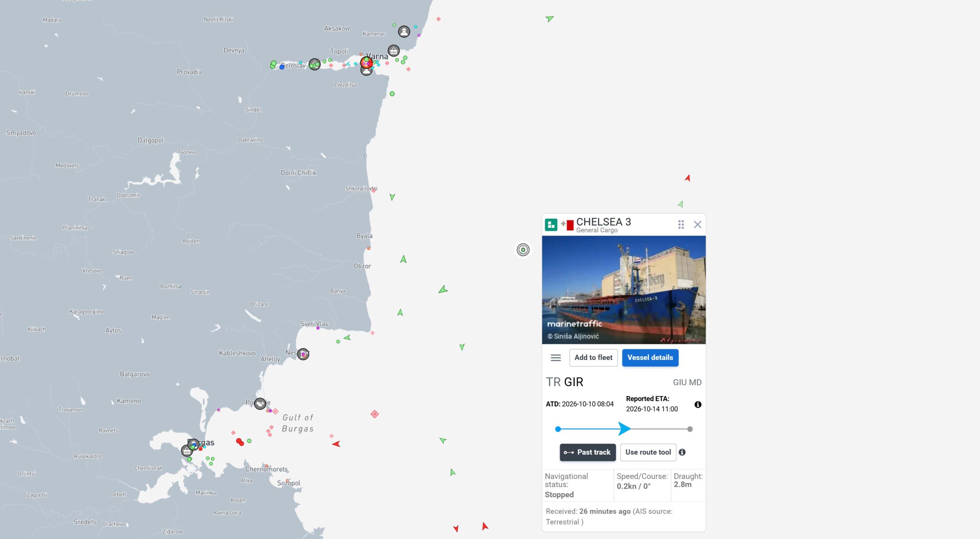Screen dimensions: 980x539
Task: Click the port cluster icon at Beloslav
Action: pyautogui.click(x=314, y=64)
